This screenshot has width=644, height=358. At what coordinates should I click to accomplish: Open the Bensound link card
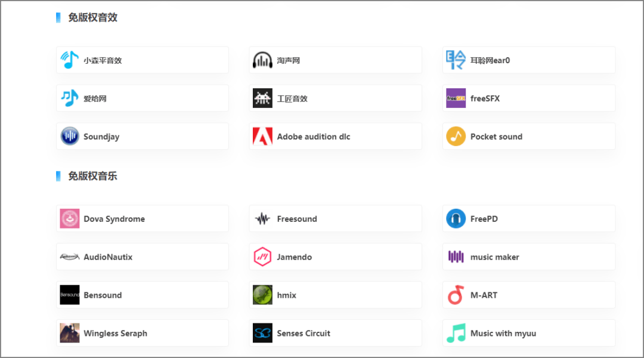coord(142,295)
